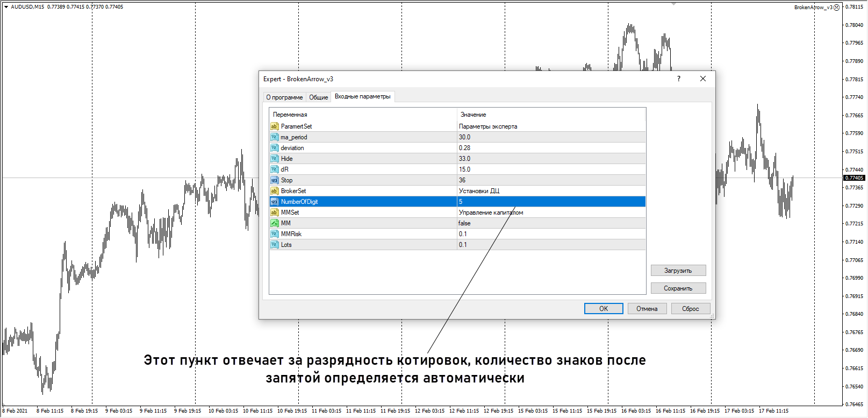Select the MM value cell showing false

550,223
